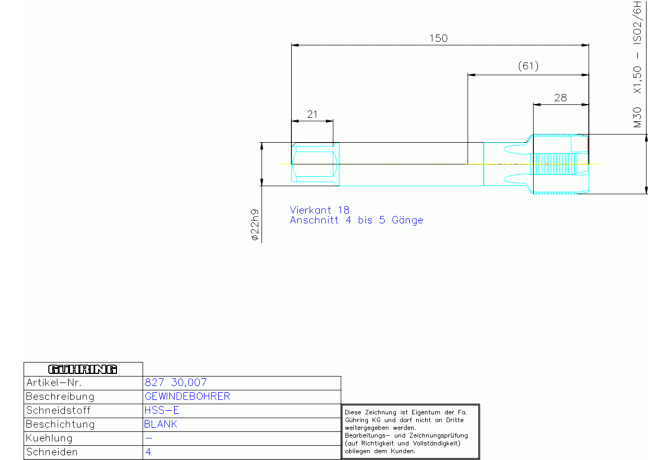The image size is (670, 460).
Task: Click the 'Kuehlung' label cell
Action: pos(83,438)
